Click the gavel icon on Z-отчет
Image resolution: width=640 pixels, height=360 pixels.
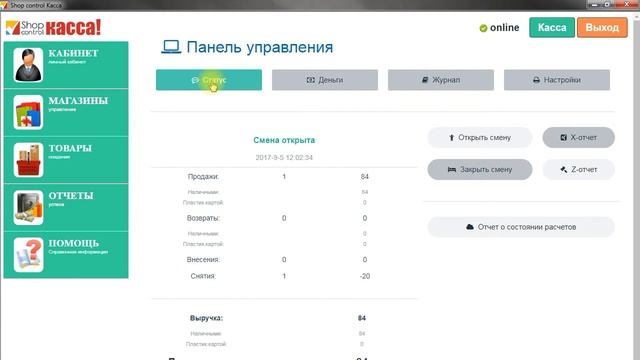pyautogui.click(x=564, y=169)
